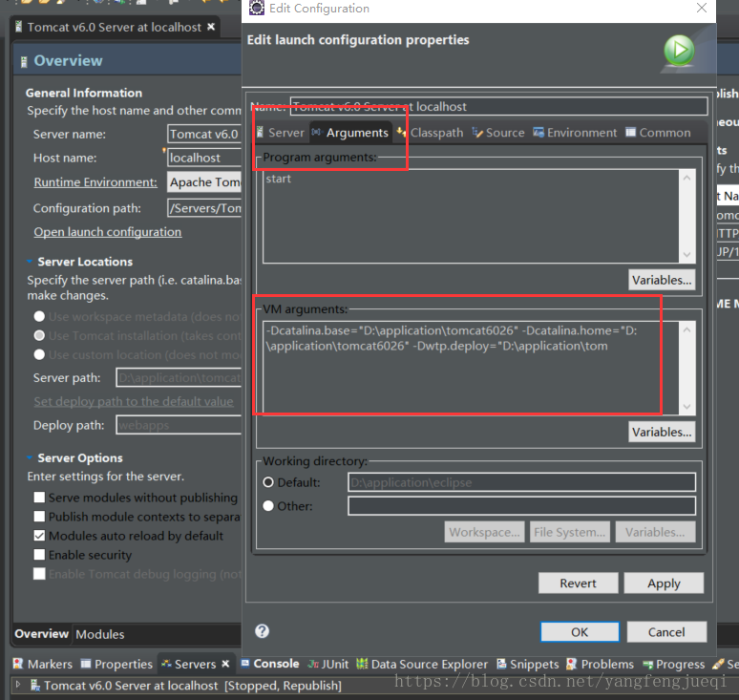This screenshot has width=739, height=700.
Task: Click the Configuration path field
Action: coord(204,208)
